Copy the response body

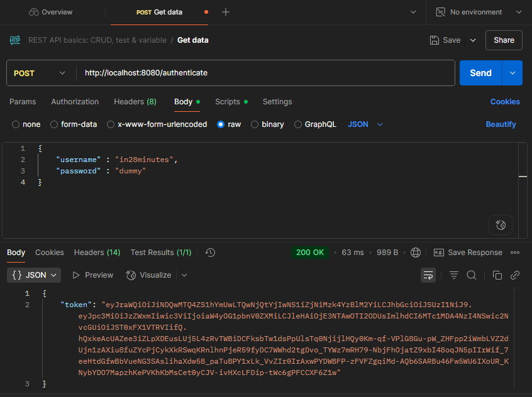(x=497, y=275)
